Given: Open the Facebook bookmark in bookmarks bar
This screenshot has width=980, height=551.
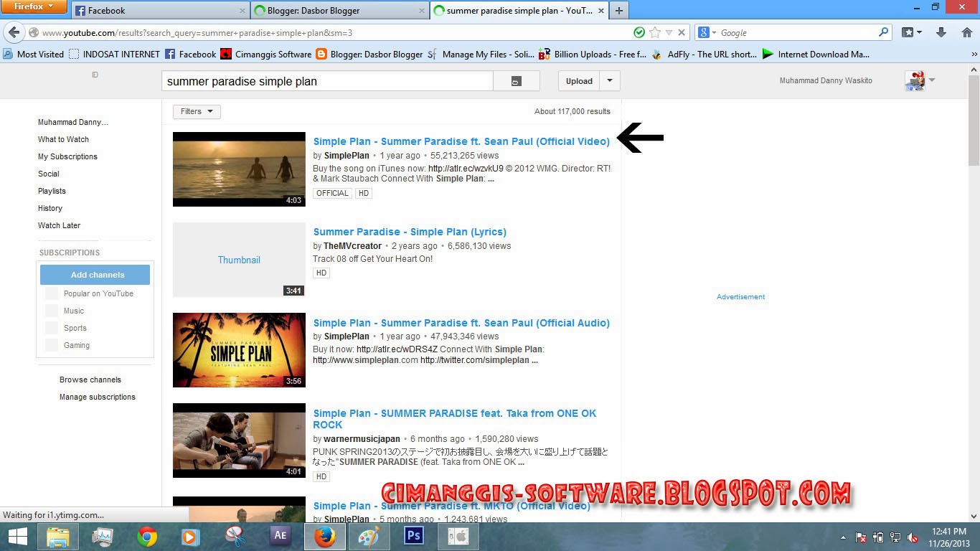Looking at the screenshot, I should click(x=191, y=54).
